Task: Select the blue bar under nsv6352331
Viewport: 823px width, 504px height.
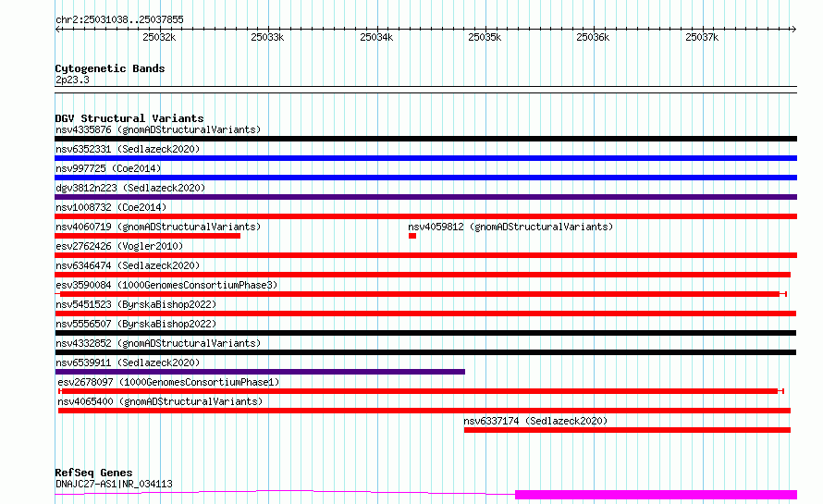Action: tap(425, 158)
